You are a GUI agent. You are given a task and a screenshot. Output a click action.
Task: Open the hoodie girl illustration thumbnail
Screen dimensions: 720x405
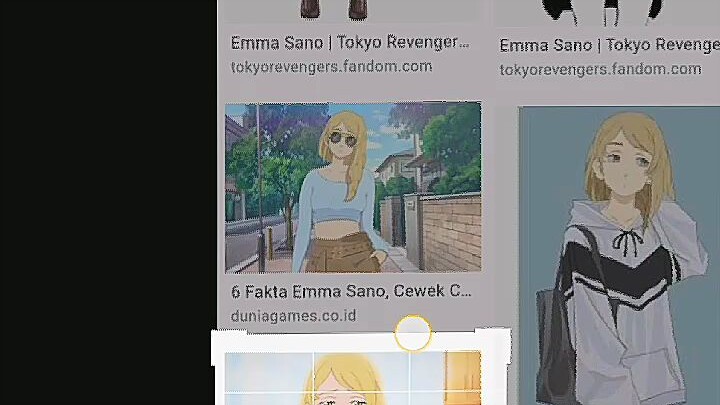pyautogui.click(x=619, y=256)
